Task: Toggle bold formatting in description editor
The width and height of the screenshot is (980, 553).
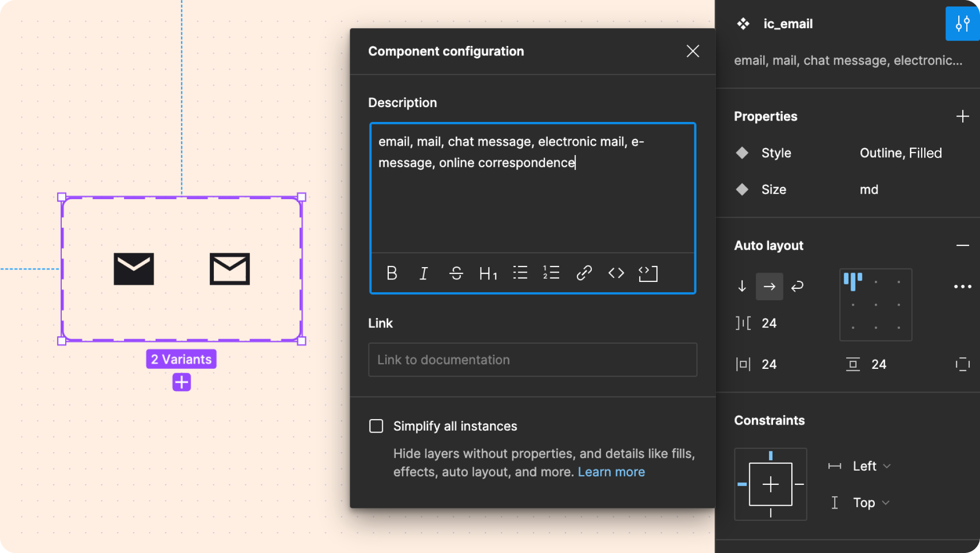Action: (392, 273)
